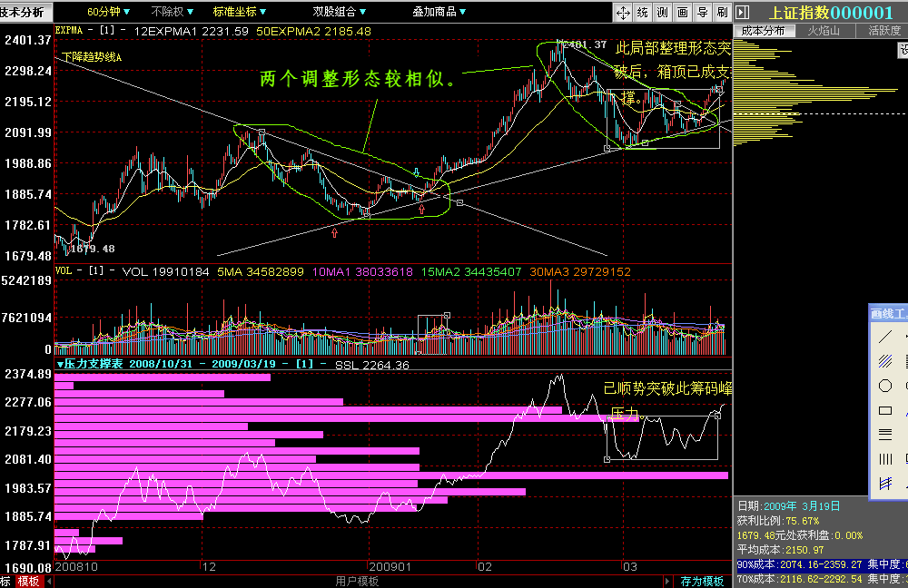Click the 50EXPMA2 2185.48 value
The width and height of the screenshot is (908, 588).
click(x=313, y=31)
